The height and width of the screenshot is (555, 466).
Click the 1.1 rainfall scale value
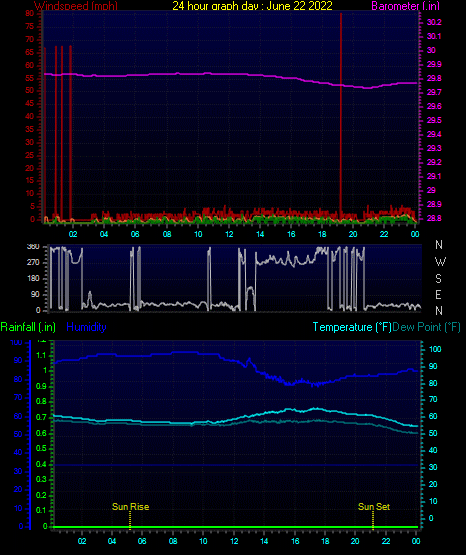(41, 355)
